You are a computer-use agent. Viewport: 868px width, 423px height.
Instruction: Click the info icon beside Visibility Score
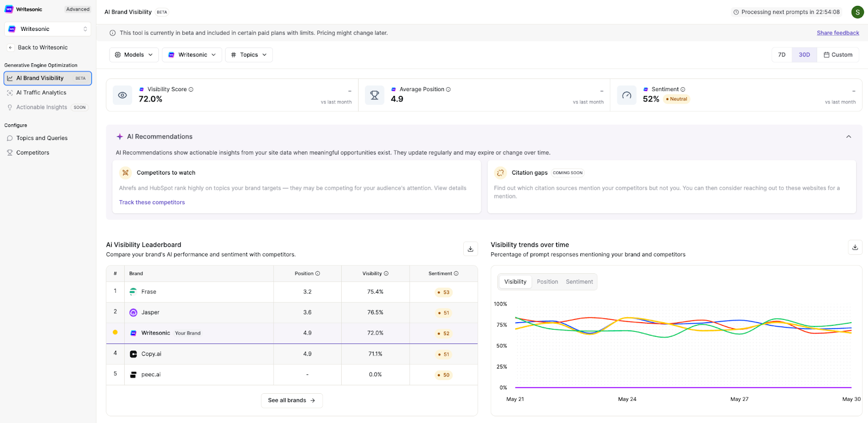pos(191,89)
